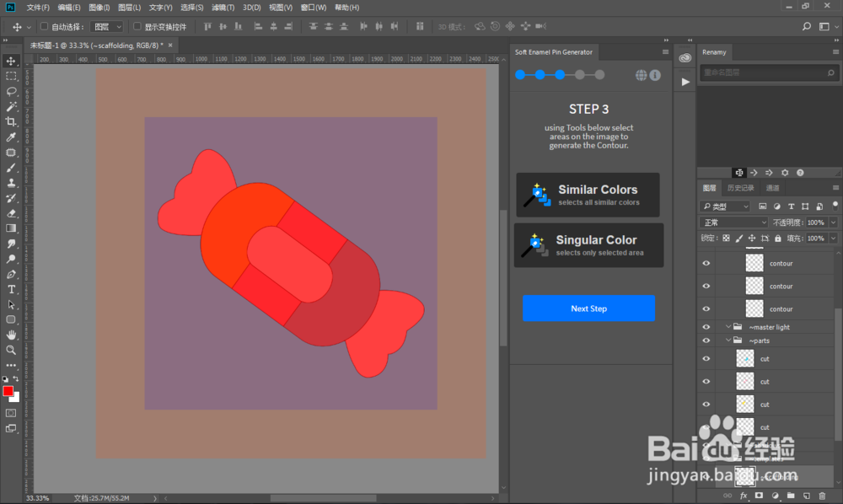
Task: Select the Clone Stamp tool
Action: tap(11, 183)
